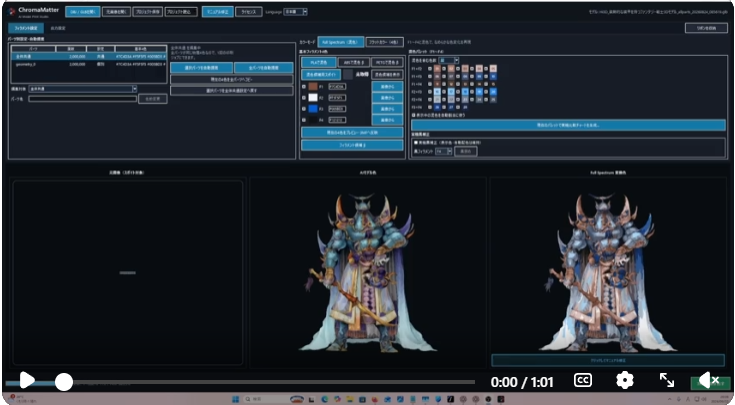
Task: Unmute the video via the speaker icon
Action: tap(709, 380)
